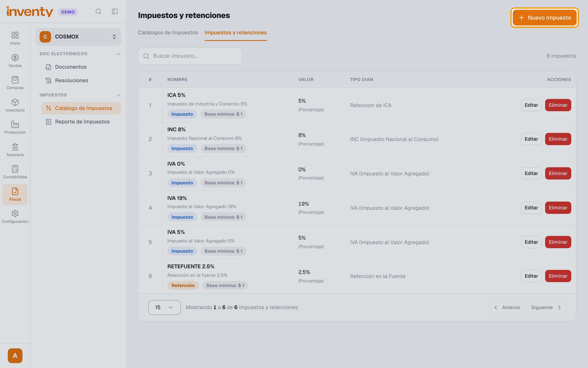Edit the IVA 19% tax
The height and width of the screenshot is (368, 588).
tap(531, 208)
